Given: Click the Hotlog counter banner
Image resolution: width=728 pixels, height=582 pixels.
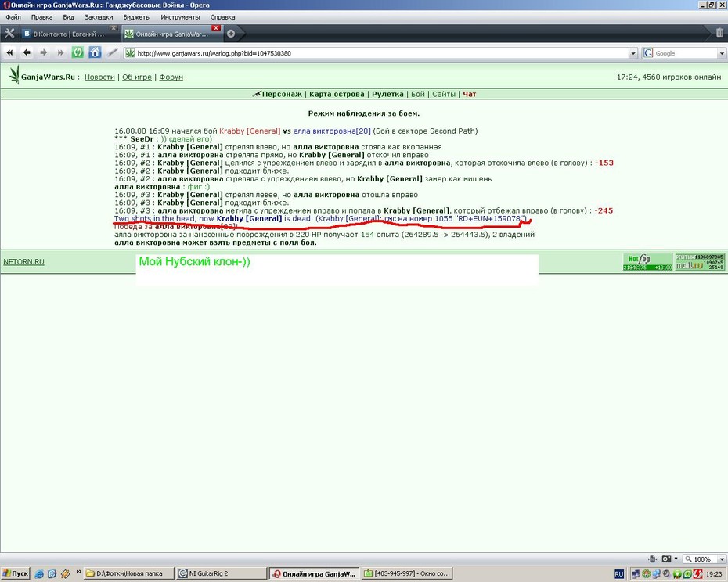Looking at the screenshot, I should (x=647, y=262).
